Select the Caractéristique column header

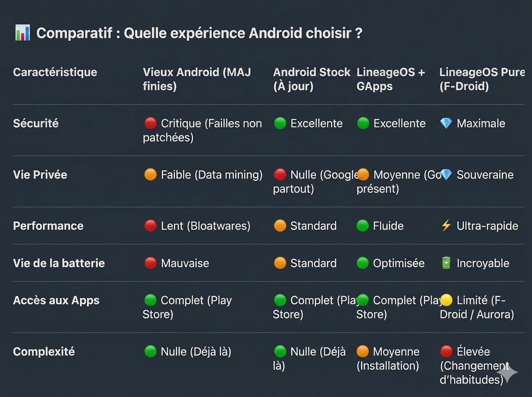pyautogui.click(x=55, y=72)
